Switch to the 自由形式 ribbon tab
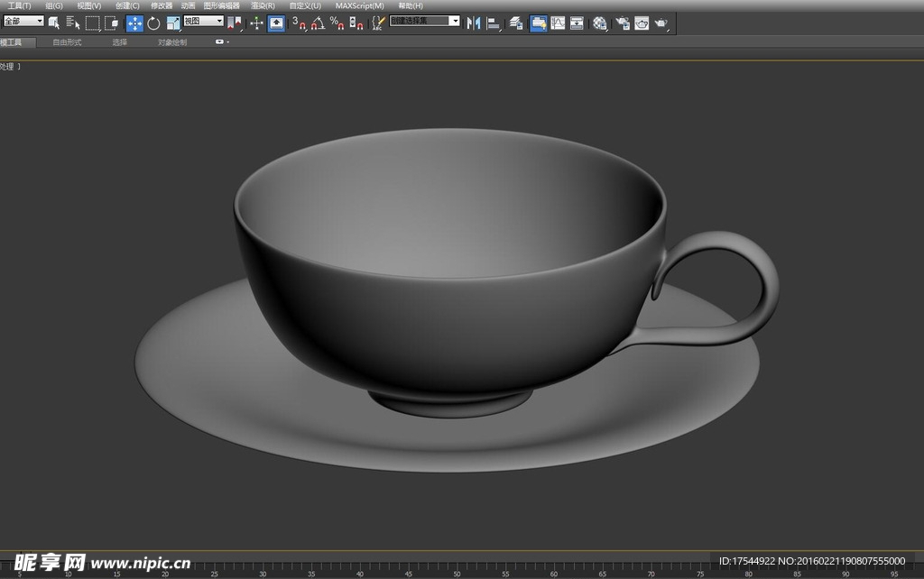 coord(67,42)
